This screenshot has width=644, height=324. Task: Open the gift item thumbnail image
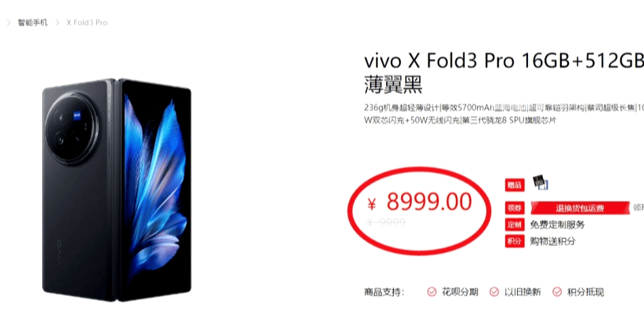tap(540, 182)
